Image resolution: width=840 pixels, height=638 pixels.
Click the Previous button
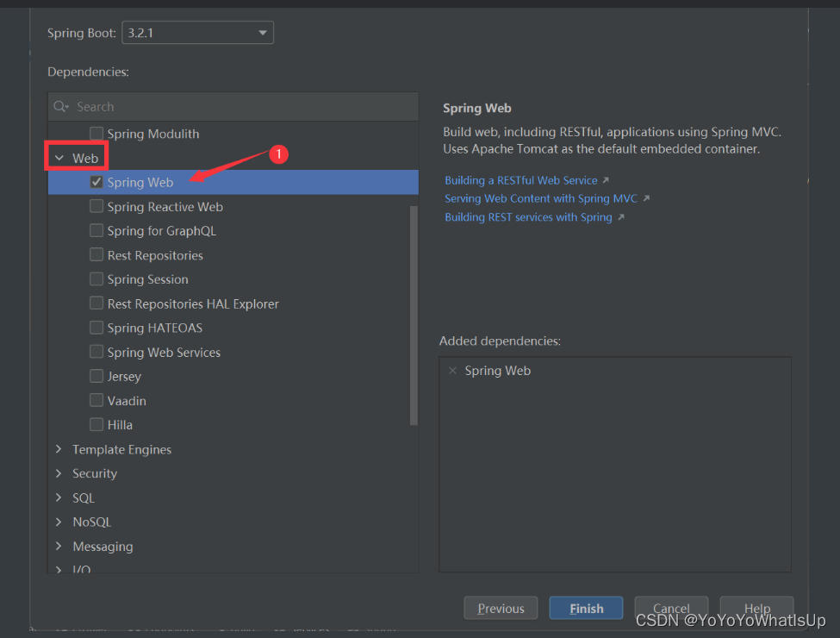pyautogui.click(x=501, y=608)
